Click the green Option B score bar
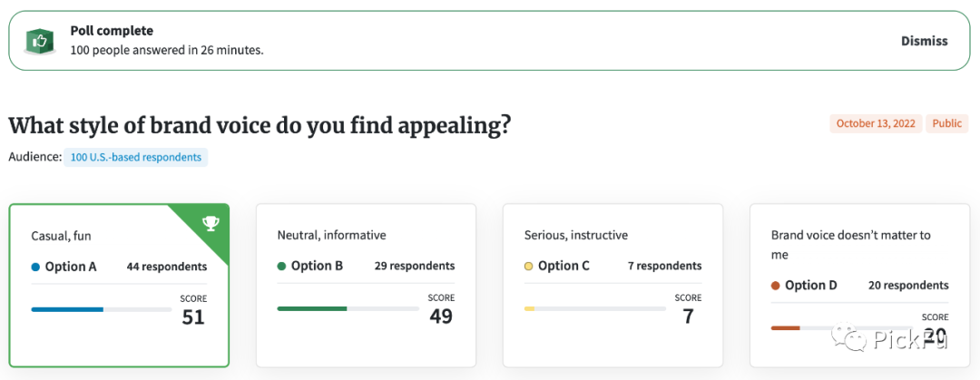Screen dimensions: 980x380 [x=312, y=309]
